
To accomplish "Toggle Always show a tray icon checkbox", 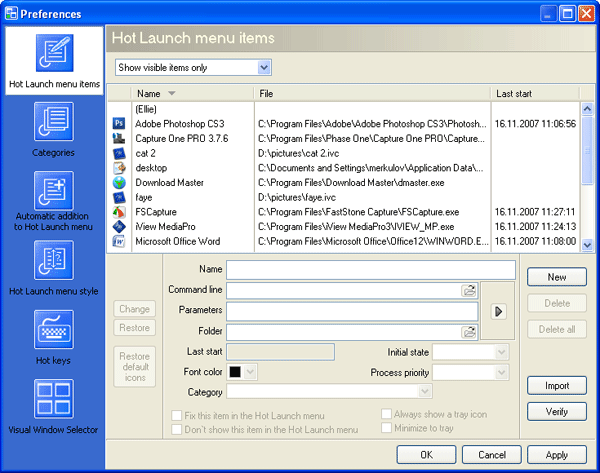I will point(386,414).
